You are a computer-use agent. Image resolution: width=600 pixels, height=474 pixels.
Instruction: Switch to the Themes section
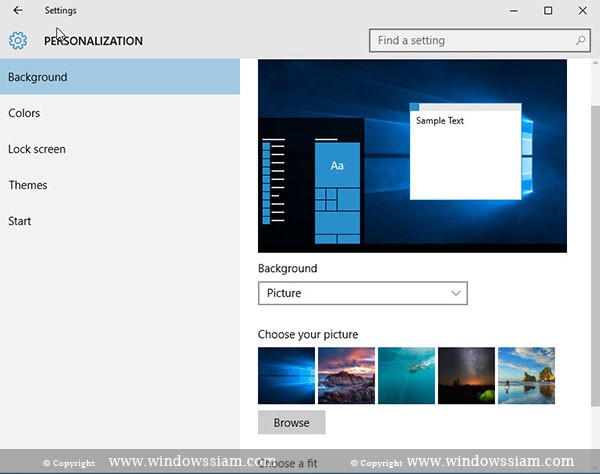point(120,185)
